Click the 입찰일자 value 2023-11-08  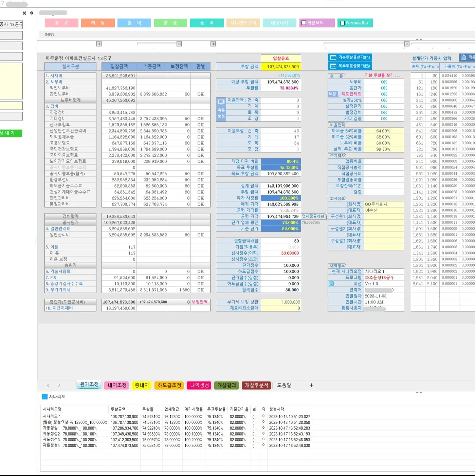(x=384, y=296)
